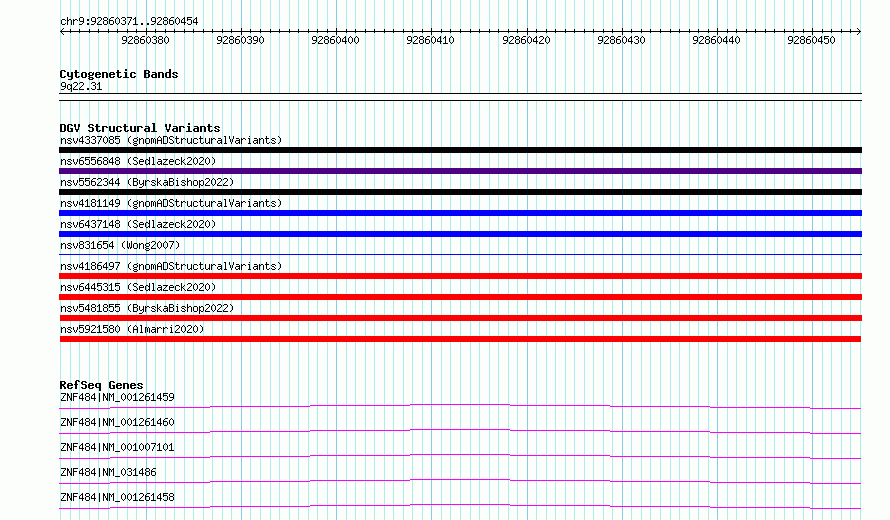This screenshot has height=520, width=890.
Task: Open transcript ZNF484|NM_001007101
Action: pyautogui.click(x=117, y=447)
